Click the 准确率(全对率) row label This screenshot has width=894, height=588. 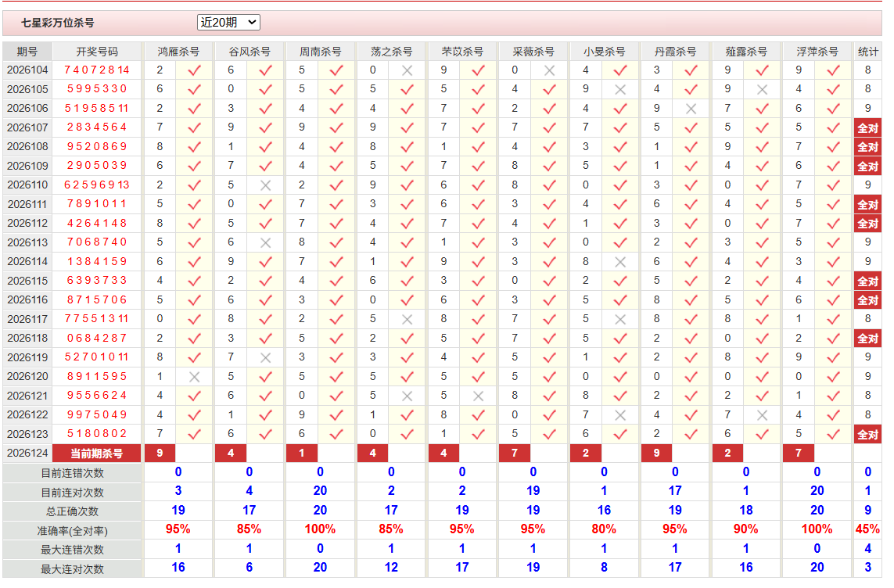pyautogui.click(x=73, y=531)
